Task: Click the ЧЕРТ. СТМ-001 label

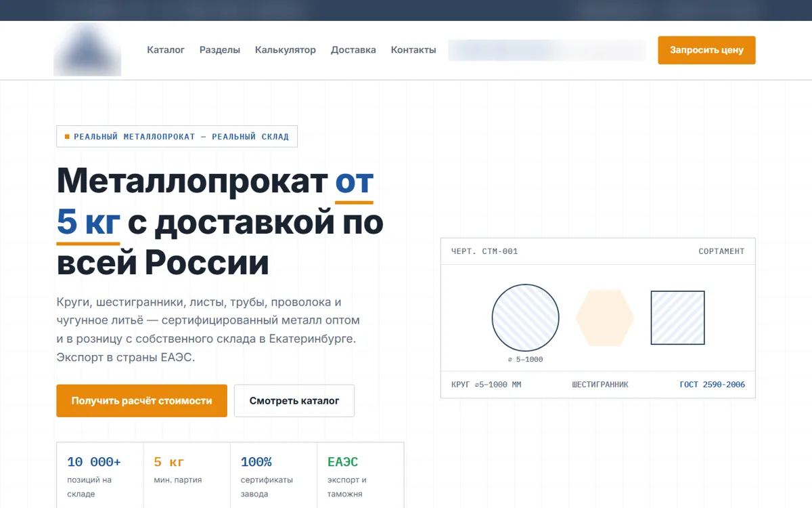Action: (484, 251)
